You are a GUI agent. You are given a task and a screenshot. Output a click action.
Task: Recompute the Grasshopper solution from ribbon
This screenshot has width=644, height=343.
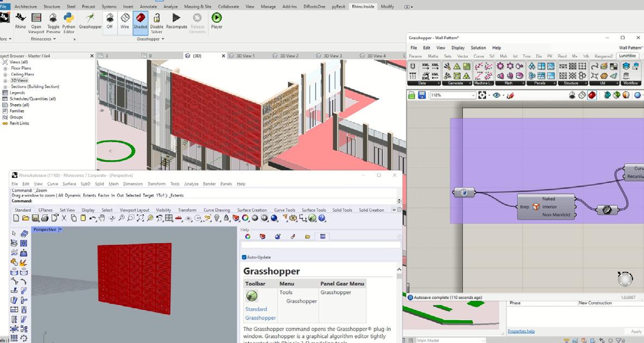[177, 21]
